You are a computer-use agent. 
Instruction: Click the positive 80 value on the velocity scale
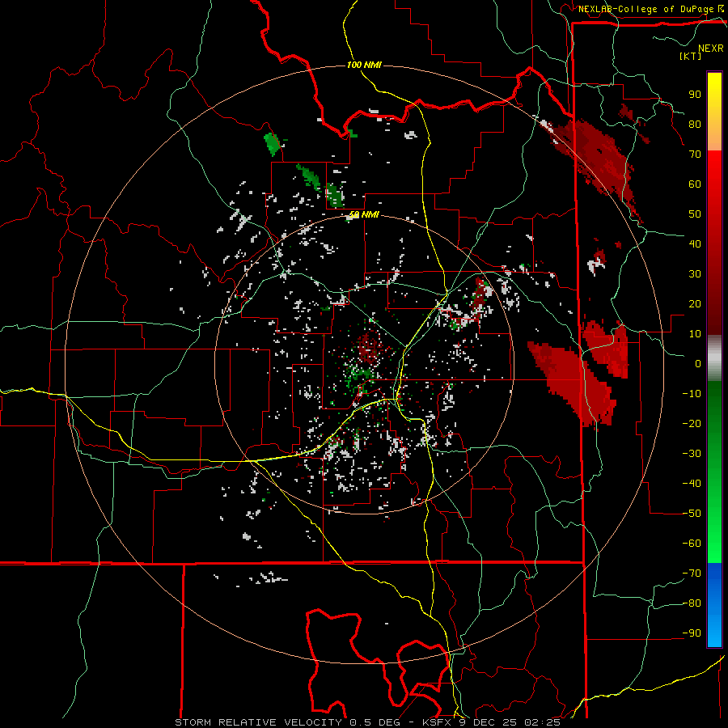695,124
